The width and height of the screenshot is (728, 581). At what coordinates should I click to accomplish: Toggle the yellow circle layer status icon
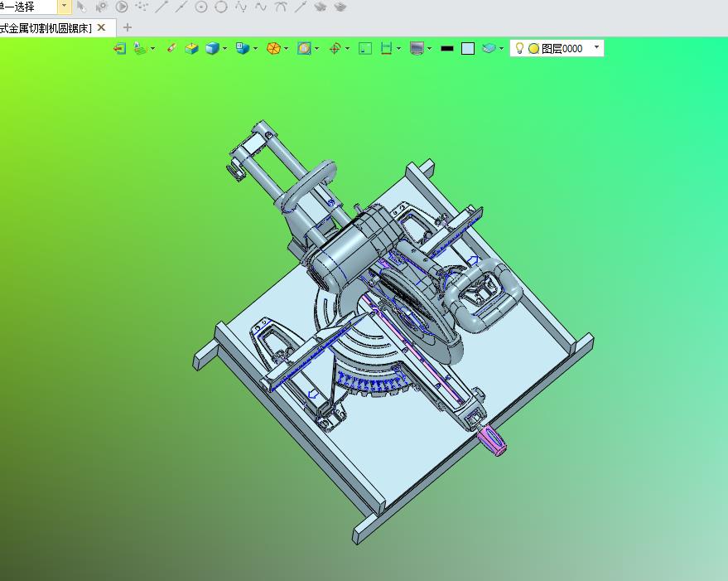point(534,48)
